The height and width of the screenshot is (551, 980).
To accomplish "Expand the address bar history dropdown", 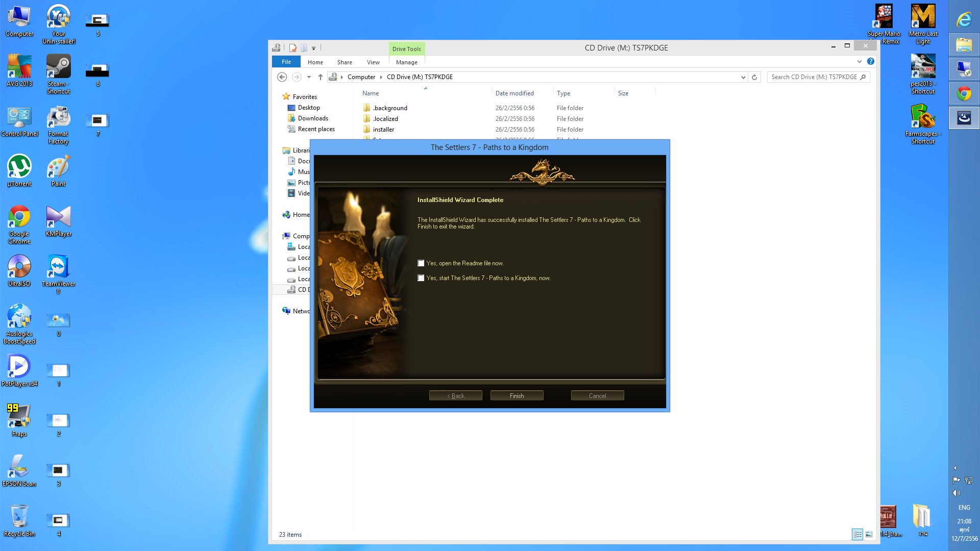I will (x=743, y=77).
